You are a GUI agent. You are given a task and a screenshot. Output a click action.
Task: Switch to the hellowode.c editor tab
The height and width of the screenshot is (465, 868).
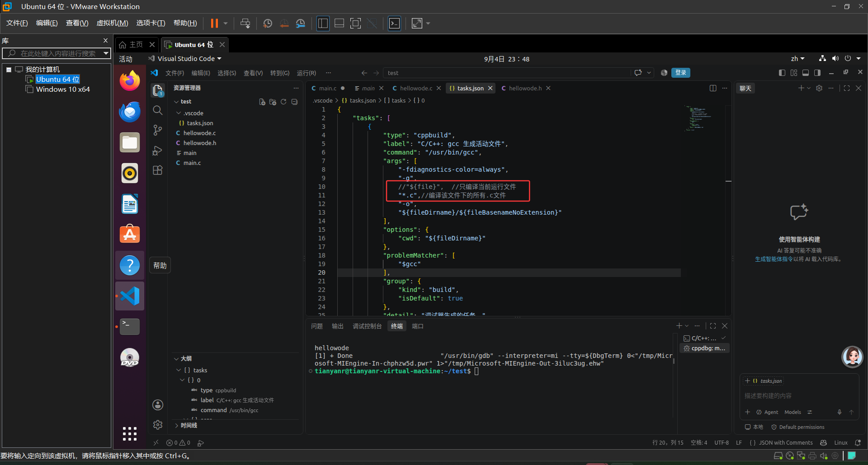tap(416, 88)
